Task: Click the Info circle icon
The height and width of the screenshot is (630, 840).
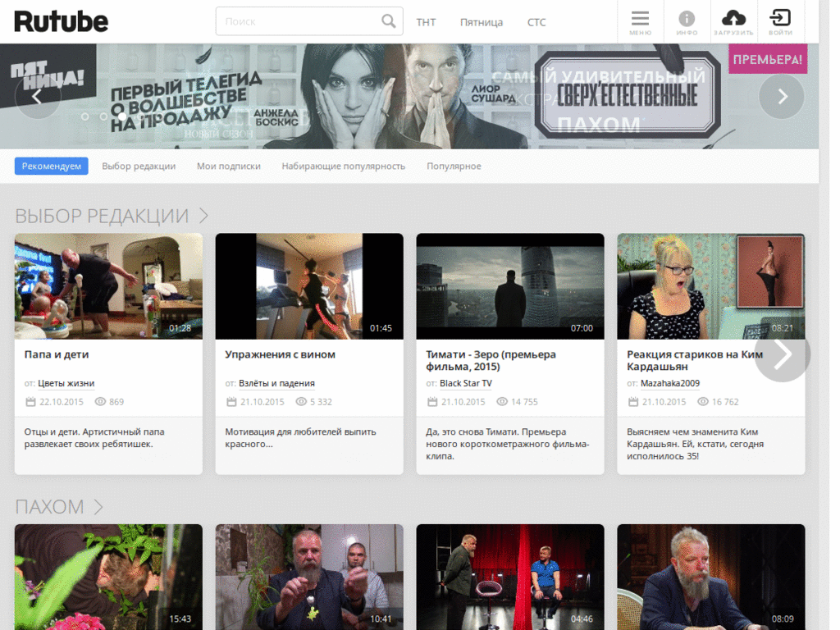Action: [687, 21]
